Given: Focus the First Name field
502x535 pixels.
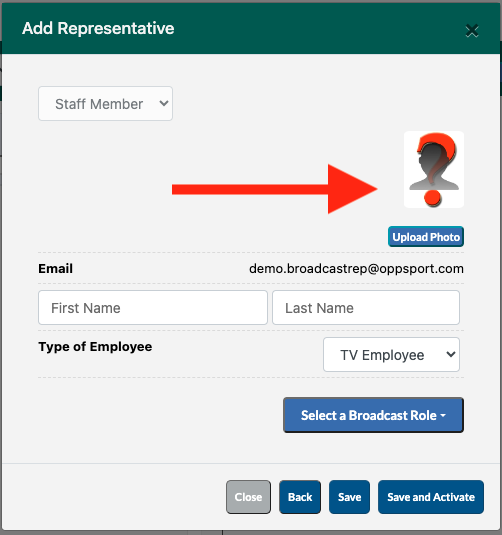Looking at the screenshot, I should 153,307.
